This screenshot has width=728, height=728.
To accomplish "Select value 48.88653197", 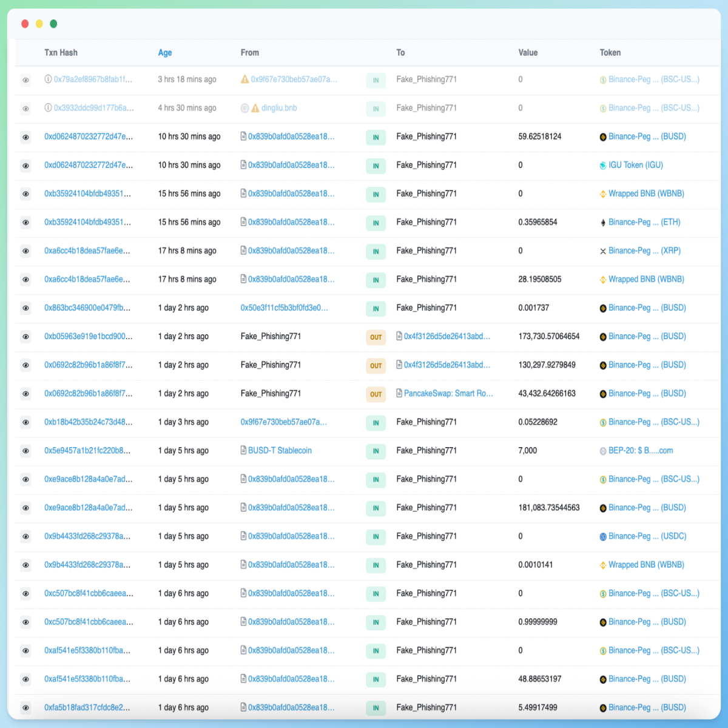I will click(x=540, y=679).
